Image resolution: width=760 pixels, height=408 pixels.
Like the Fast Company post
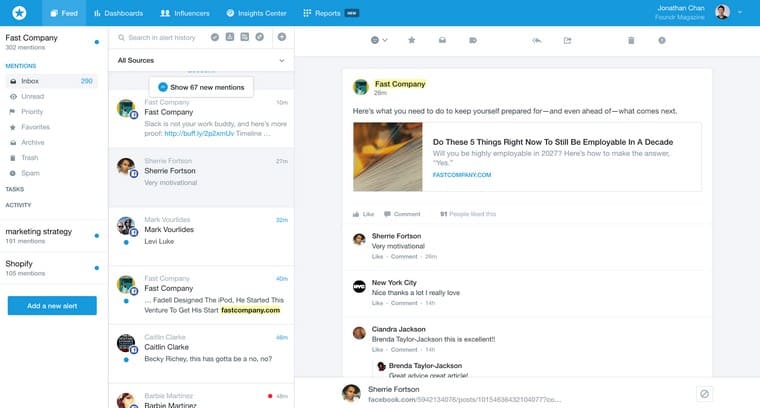[x=363, y=214]
